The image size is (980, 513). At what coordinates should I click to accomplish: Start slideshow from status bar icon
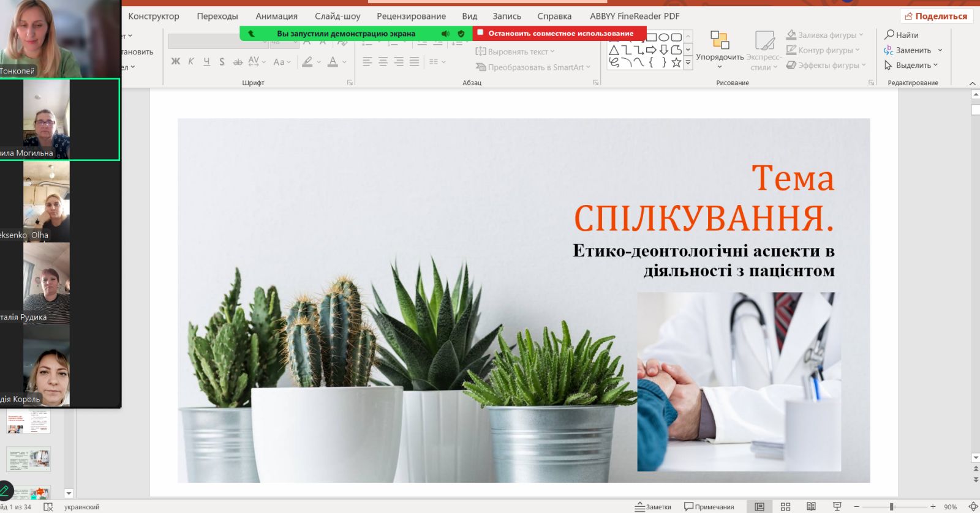[x=837, y=506]
